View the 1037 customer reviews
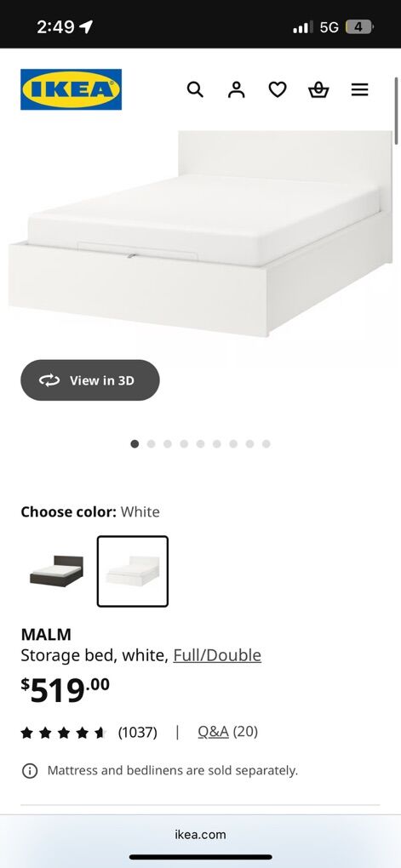The width and height of the screenshot is (401, 868). (137, 733)
